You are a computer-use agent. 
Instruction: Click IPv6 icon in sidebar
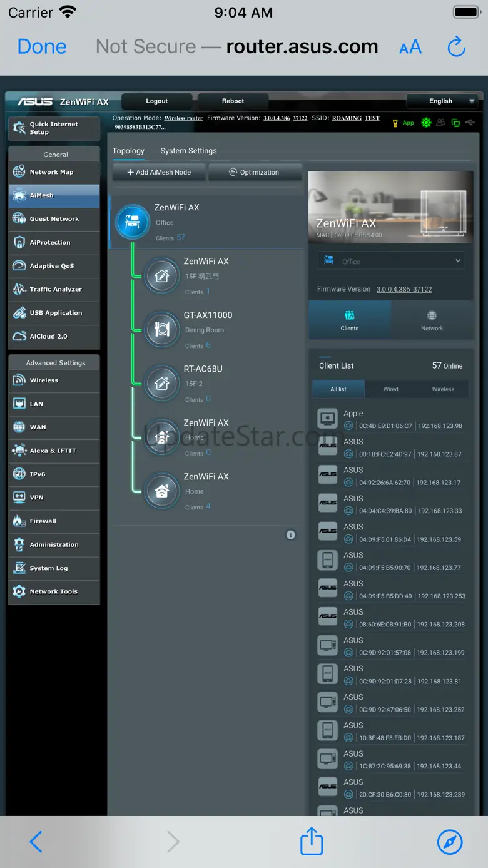(x=19, y=474)
